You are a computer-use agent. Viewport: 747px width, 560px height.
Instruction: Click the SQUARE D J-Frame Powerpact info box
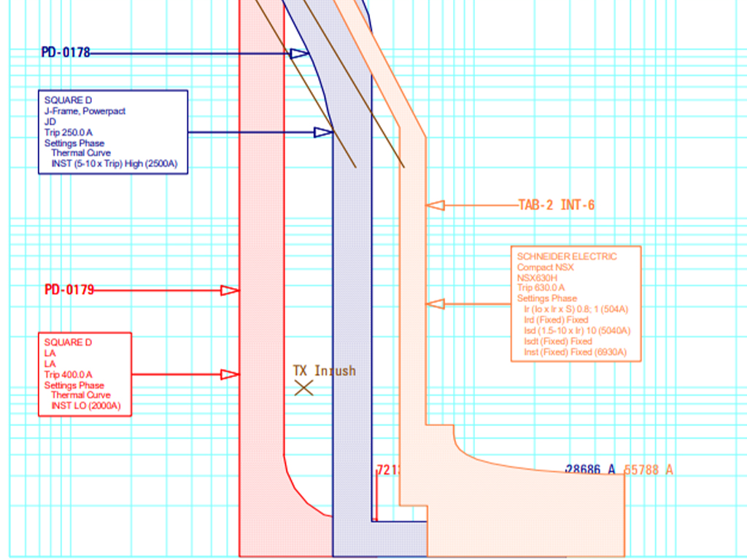pyautogui.click(x=113, y=132)
